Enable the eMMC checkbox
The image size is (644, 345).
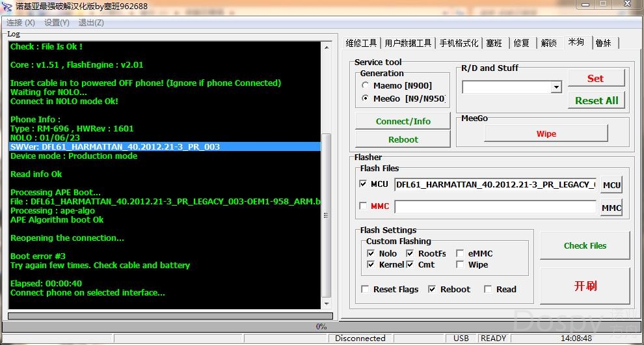(460, 253)
